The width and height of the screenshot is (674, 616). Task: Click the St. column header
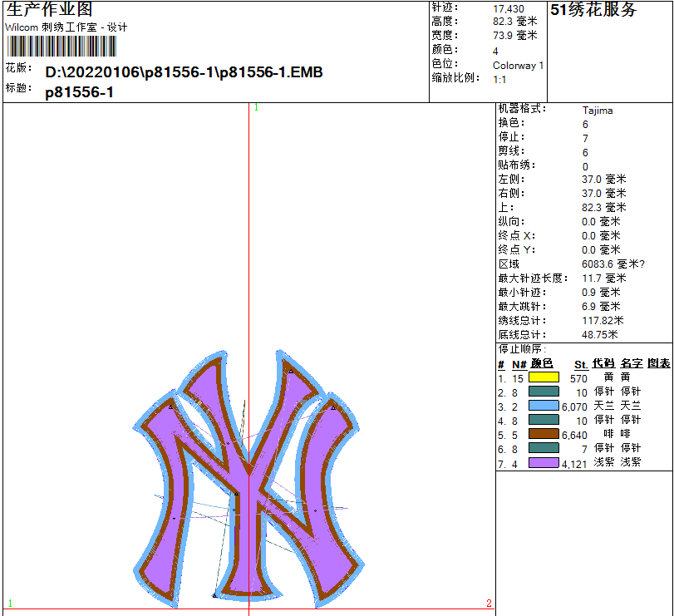(x=581, y=364)
